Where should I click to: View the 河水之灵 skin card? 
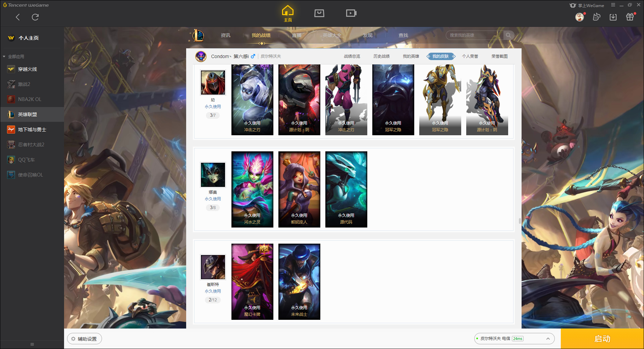coord(252,189)
